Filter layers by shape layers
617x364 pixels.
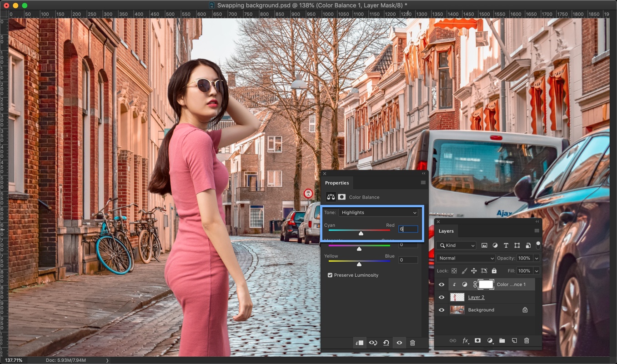coord(517,245)
